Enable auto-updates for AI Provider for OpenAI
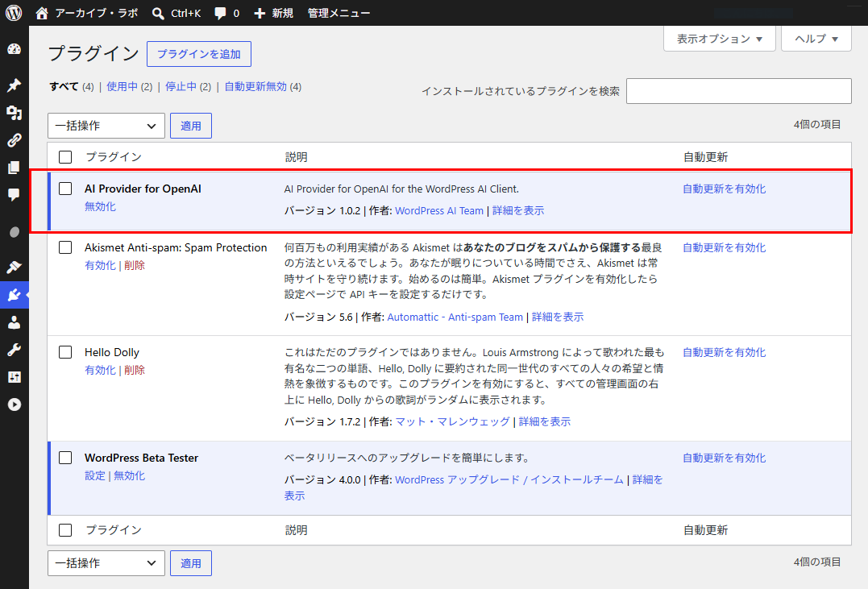Image resolution: width=868 pixels, height=589 pixels. click(724, 189)
